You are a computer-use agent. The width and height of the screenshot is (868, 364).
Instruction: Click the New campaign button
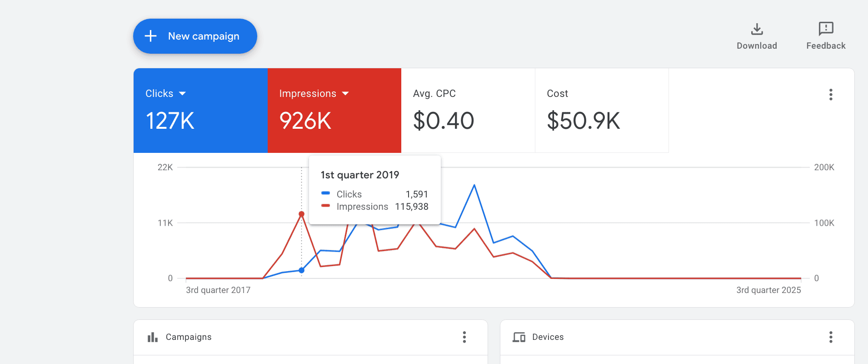(195, 36)
